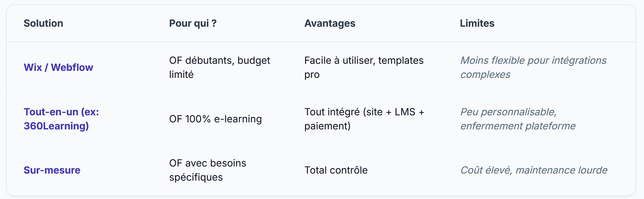Image resolution: width=644 pixels, height=199 pixels.
Task: Click the Solution column header
Action: [43, 23]
